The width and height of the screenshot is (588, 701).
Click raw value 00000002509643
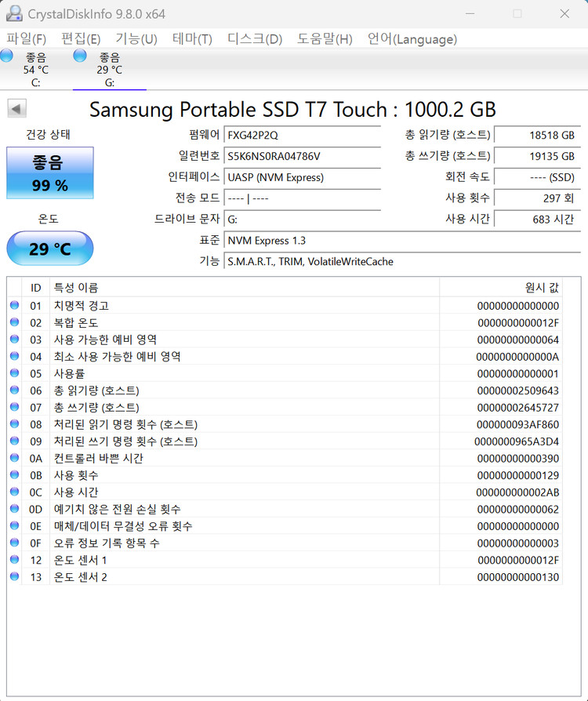point(517,390)
